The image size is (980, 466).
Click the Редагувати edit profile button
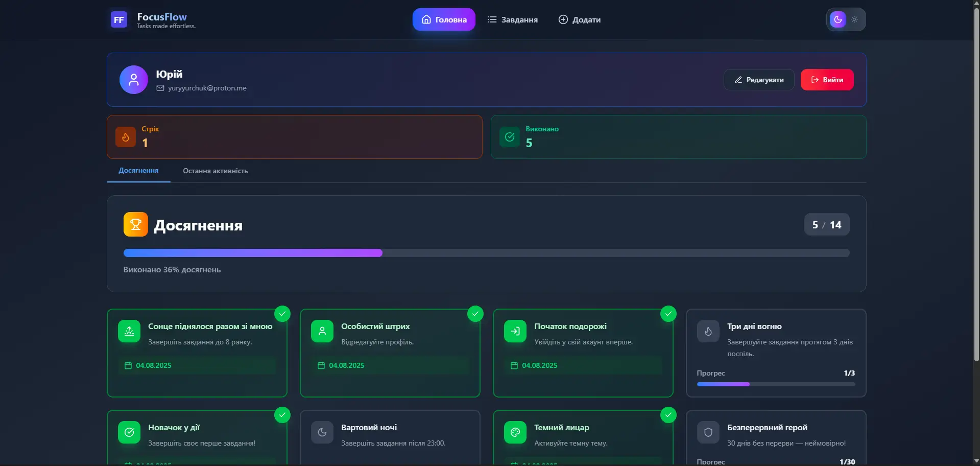(759, 80)
